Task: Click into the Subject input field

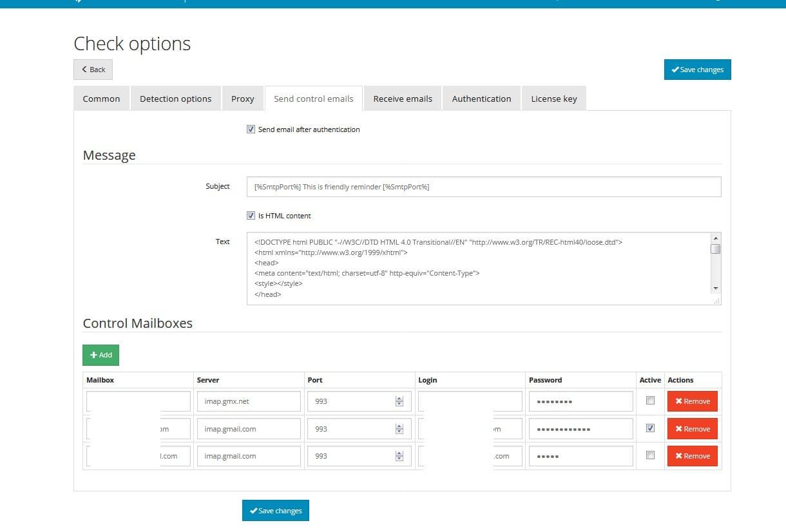Action: pyautogui.click(x=483, y=187)
